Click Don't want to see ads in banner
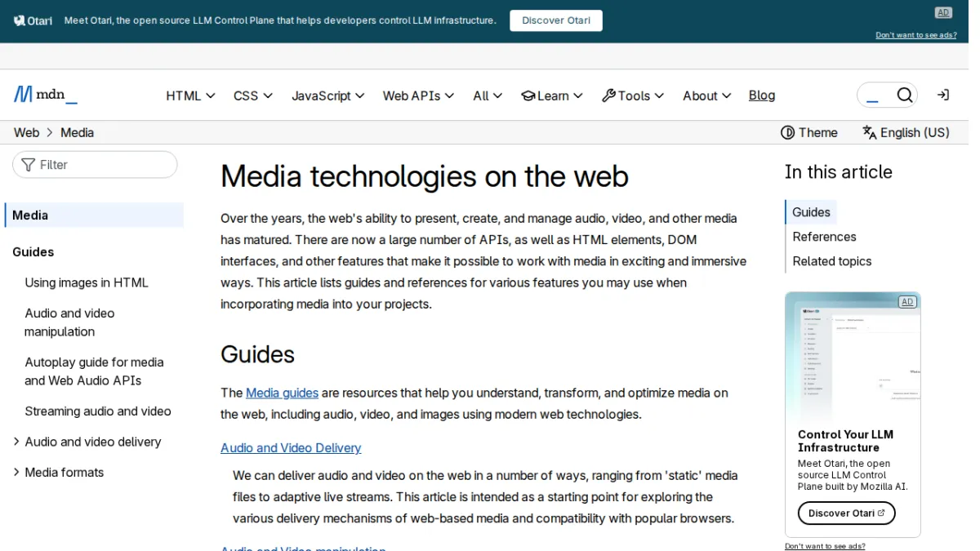 click(x=916, y=35)
